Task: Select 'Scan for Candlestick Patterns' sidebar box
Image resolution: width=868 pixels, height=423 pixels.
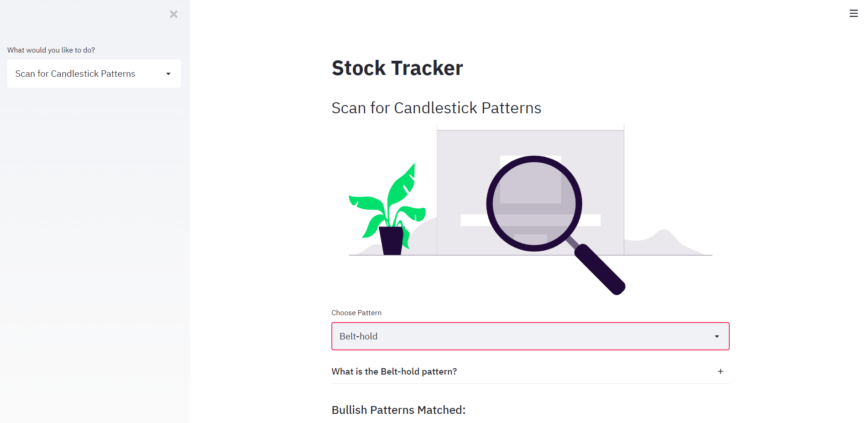Action: point(94,74)
